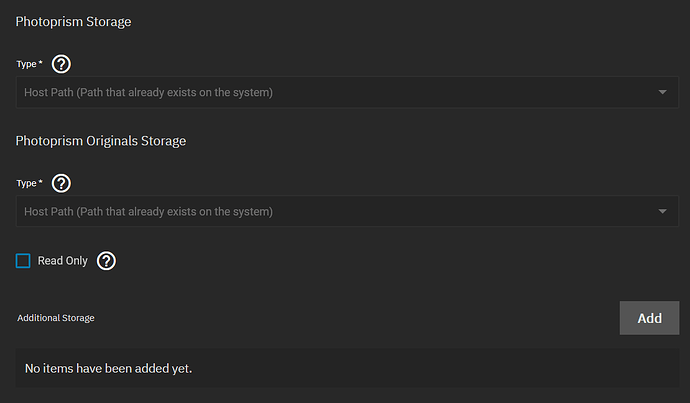Click the 'No items have been added yet' message
The height and width of the screenshot is (403, 690).
[108, 368]
